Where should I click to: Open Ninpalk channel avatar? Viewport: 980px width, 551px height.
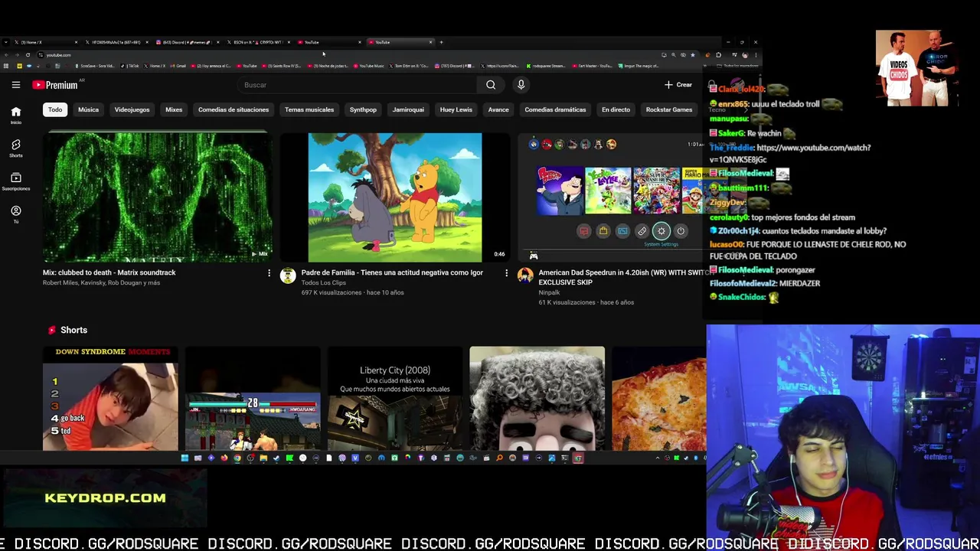tap(525, 275)
